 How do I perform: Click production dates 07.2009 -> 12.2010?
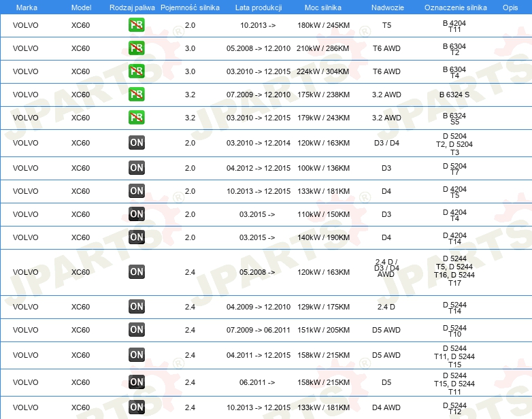point(259,95)
